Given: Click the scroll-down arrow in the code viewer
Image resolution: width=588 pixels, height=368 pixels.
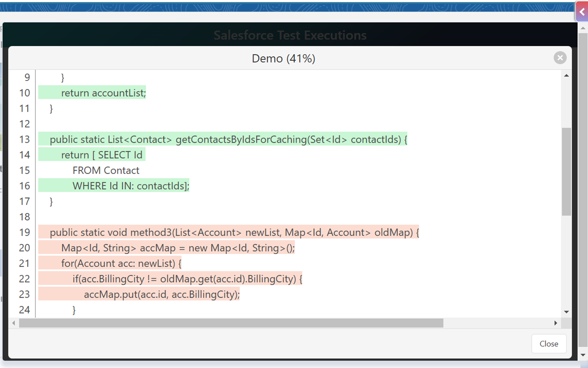Looking at the screenshot, I should pyautogui.click(x=566, y=310).
